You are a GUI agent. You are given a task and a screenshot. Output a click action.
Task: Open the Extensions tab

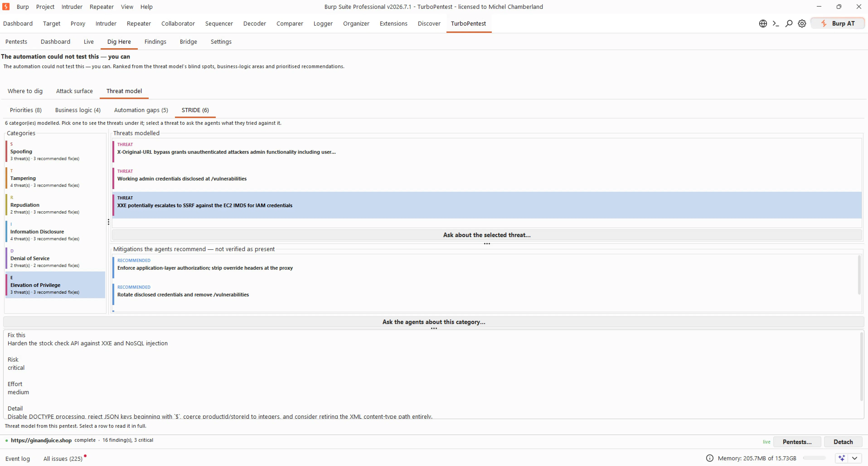(394, 24)
